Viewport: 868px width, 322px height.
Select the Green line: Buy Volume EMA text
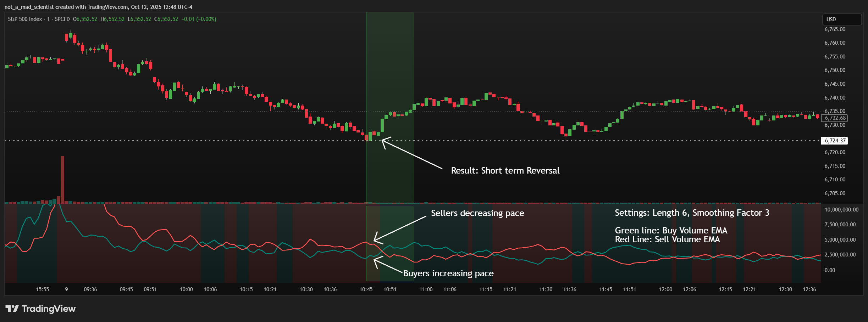671,231
